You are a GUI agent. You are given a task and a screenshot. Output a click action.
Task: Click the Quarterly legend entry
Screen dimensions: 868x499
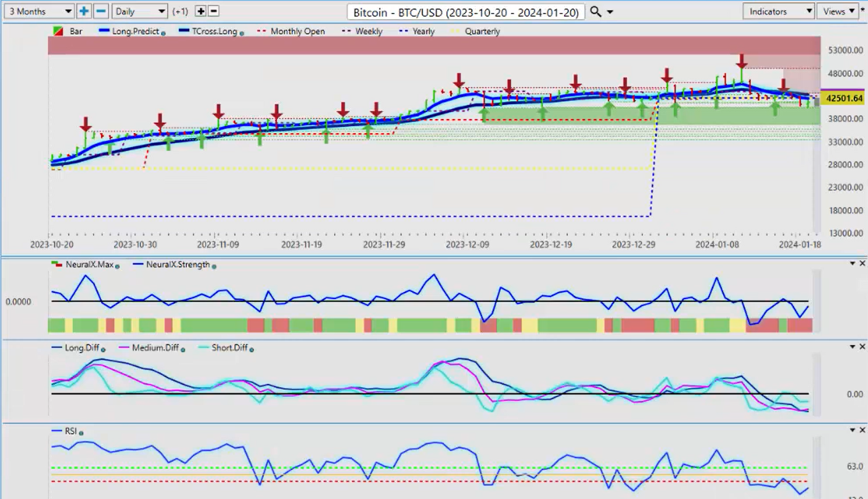(x=474, y=31)
